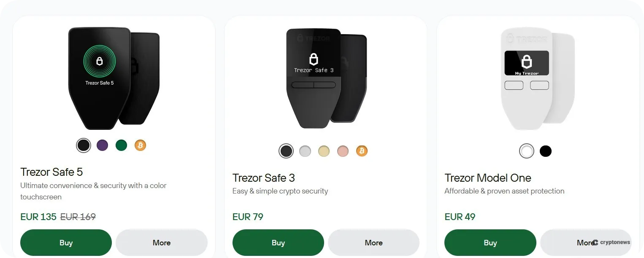Choose the silver color for Trezor Safe 3
644x258 pixels.
click(305, 151)
